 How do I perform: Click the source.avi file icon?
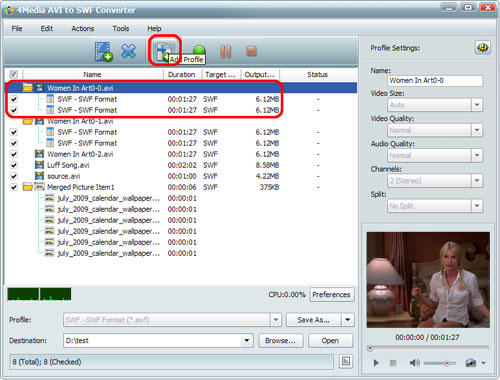40,176
